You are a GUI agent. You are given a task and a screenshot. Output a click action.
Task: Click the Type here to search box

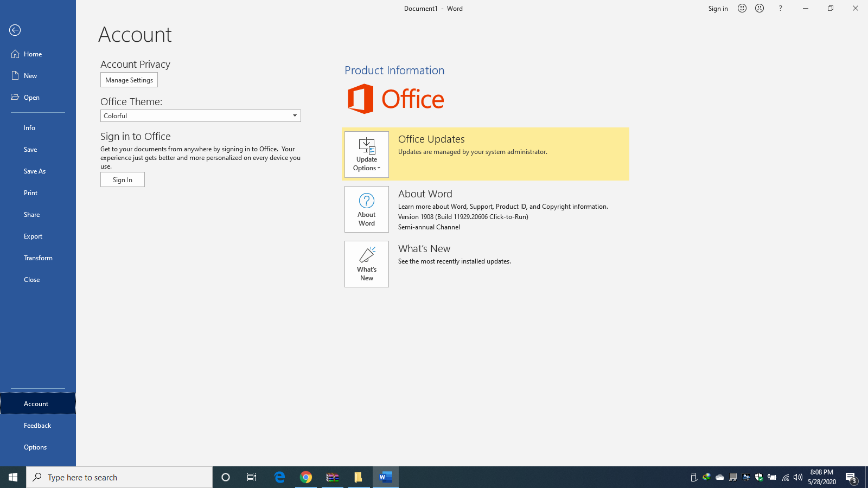tap(119, 477)
